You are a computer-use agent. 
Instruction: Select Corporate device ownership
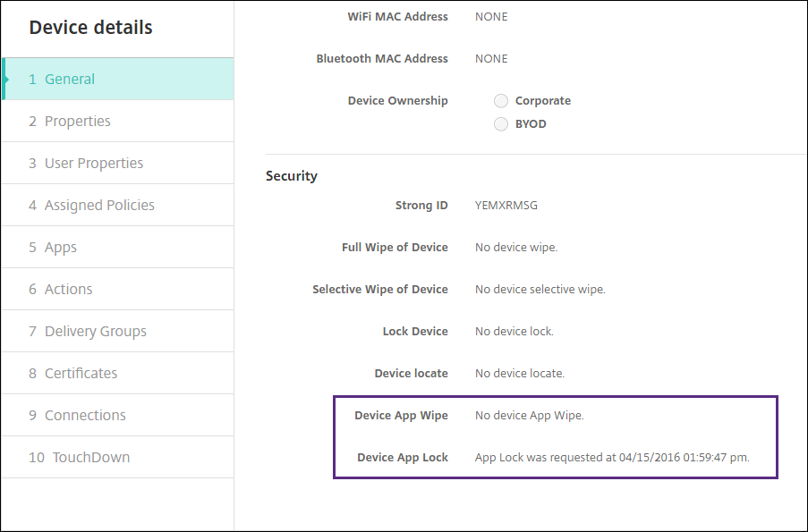coord(501,101)
